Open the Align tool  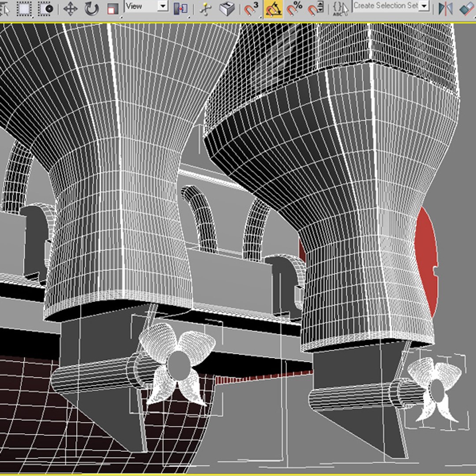point(467,8)
